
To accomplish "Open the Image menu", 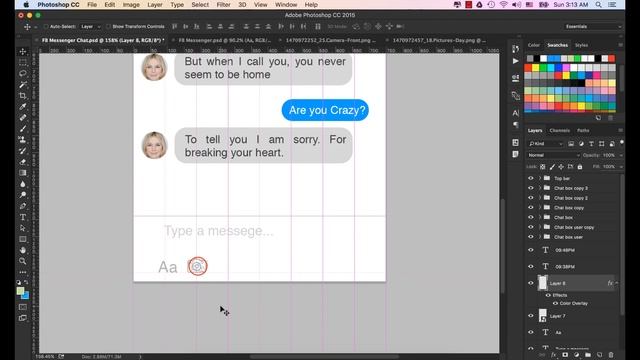I will pyautogui.click(x=131, y=5).
